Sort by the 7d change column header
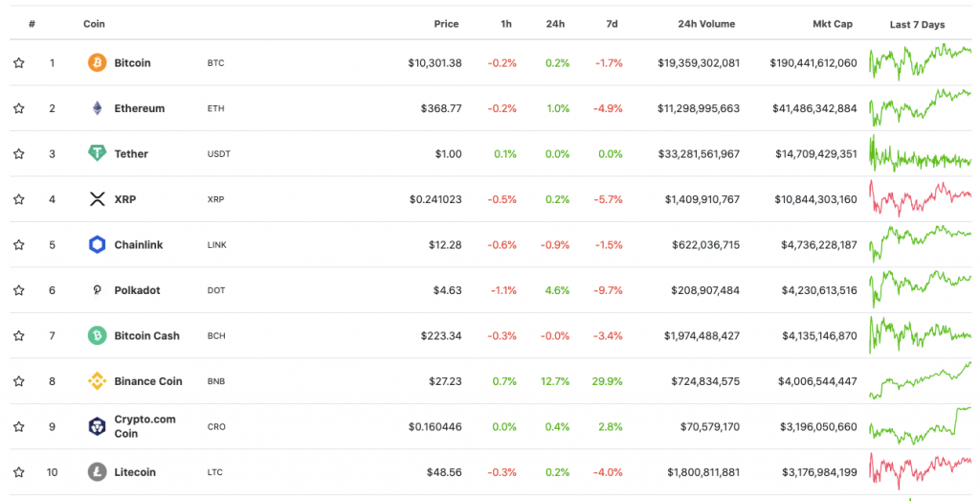 [612, 24]
